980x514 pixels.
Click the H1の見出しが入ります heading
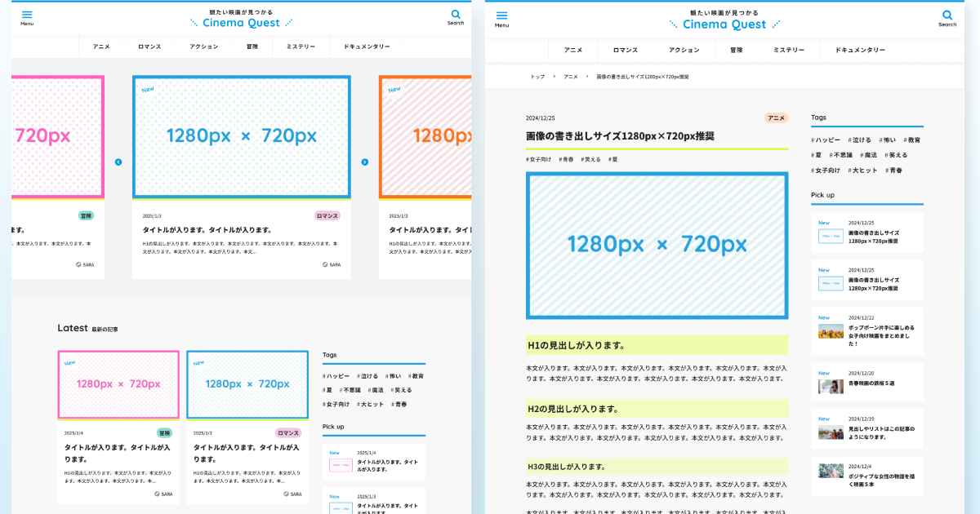tap(657, 345)
